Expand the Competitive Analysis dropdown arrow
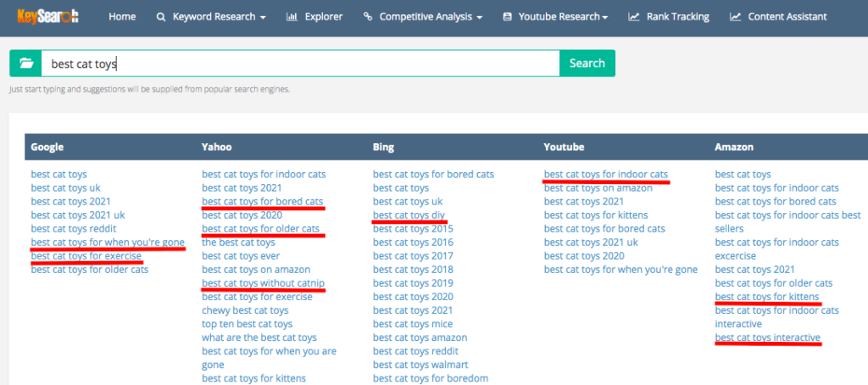Screen dimensions: 868x385 click(480, 18)
